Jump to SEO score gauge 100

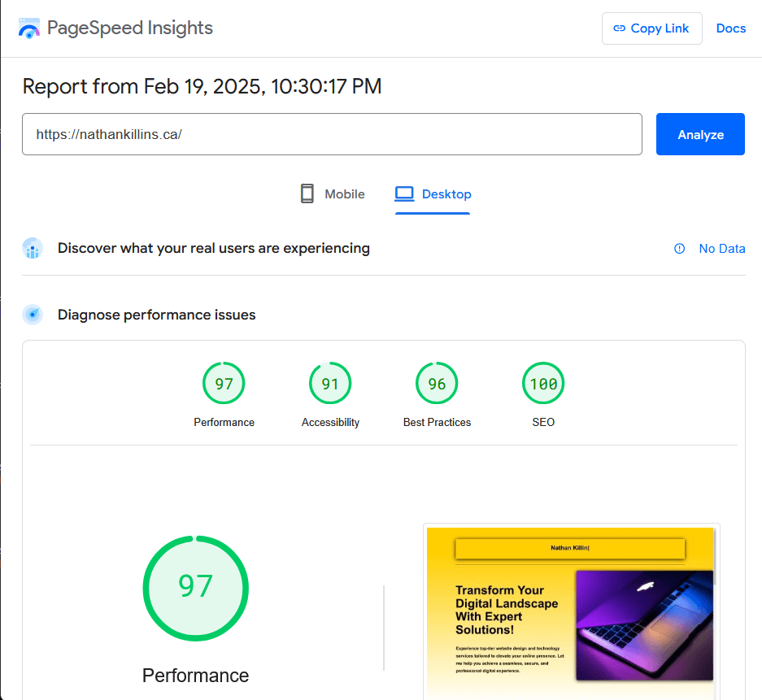(543, 384)
